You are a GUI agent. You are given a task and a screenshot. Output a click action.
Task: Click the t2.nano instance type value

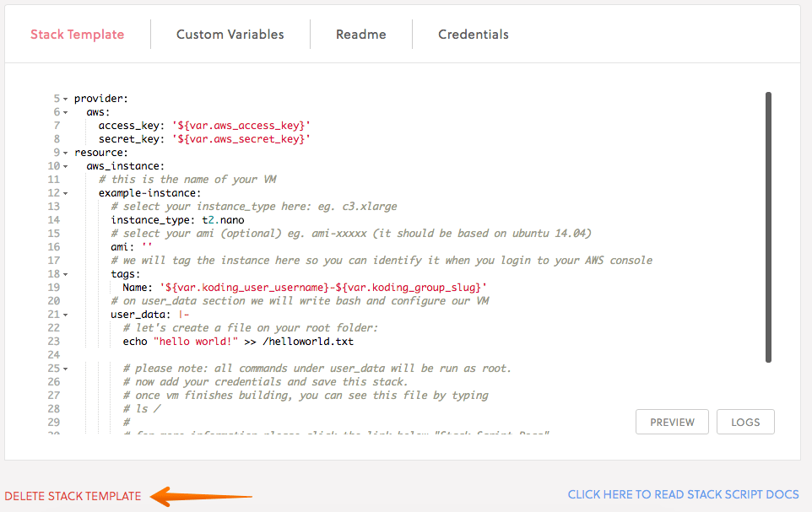pyautogui.click(x=223, y=220)
